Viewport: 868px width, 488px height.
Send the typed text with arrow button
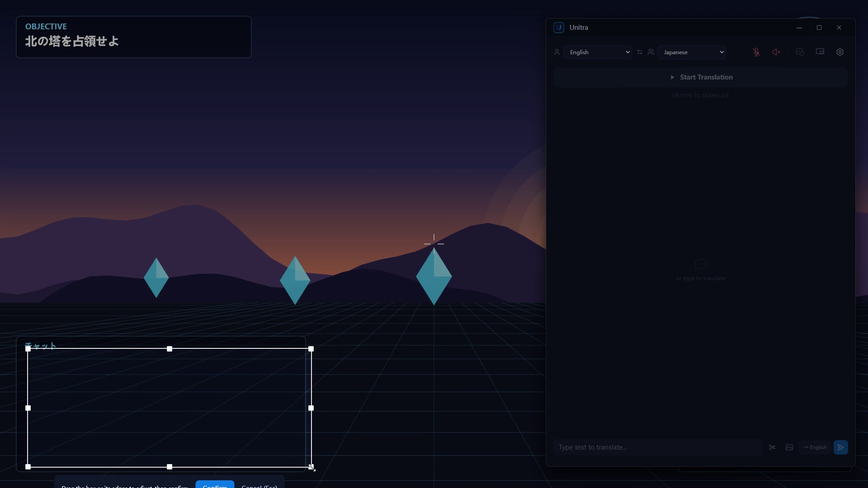click(x=841, y=447)
